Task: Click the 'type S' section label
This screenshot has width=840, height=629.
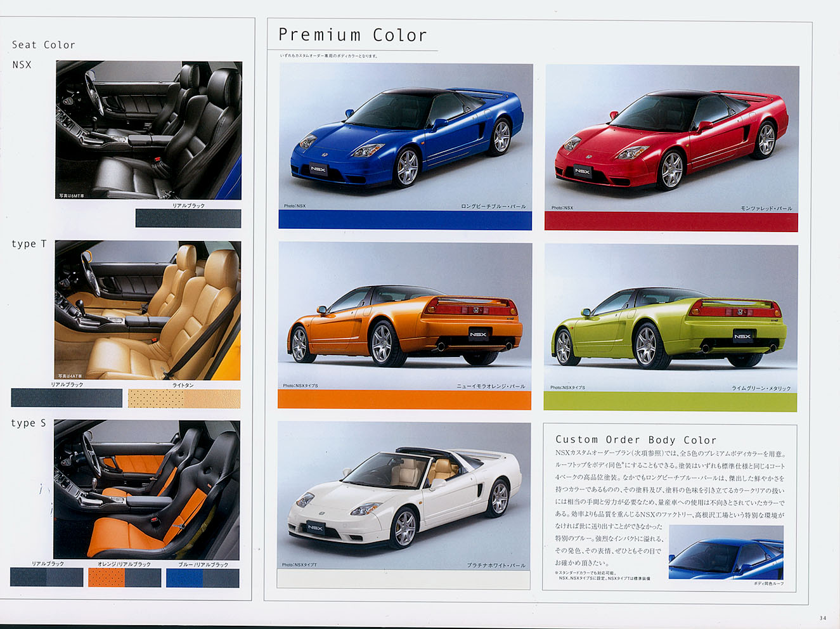Action: coord(29,423)
